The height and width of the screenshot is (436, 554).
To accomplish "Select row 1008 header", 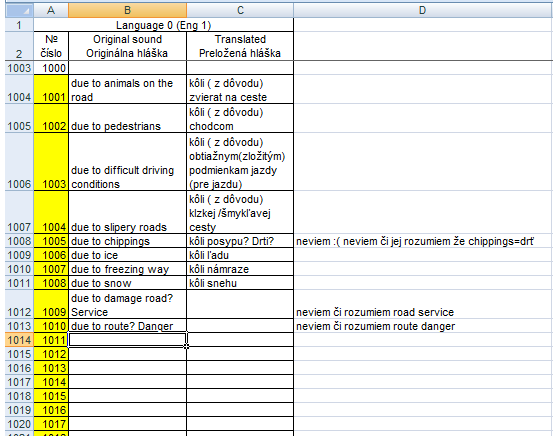I will click(x=19, y=241).
